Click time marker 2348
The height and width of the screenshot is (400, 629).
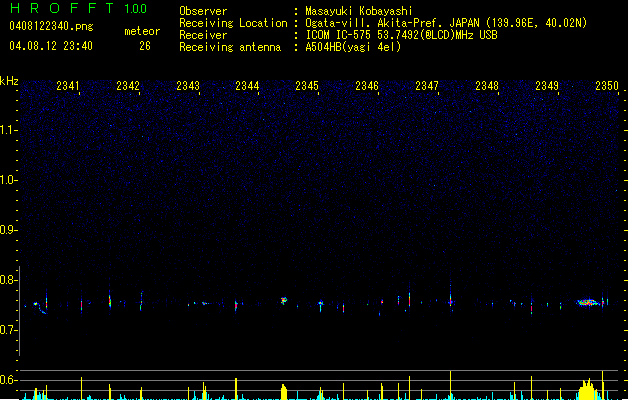pos(487,86)
